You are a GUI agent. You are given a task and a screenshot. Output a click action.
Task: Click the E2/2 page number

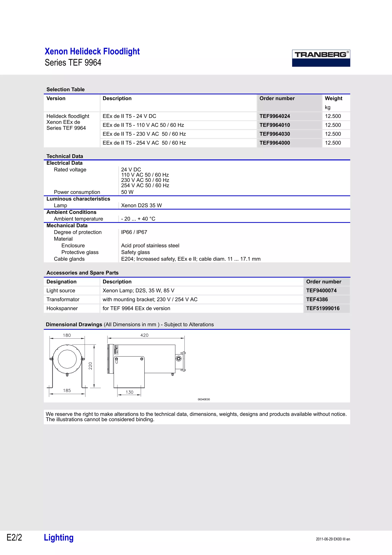tap(14, 537)
